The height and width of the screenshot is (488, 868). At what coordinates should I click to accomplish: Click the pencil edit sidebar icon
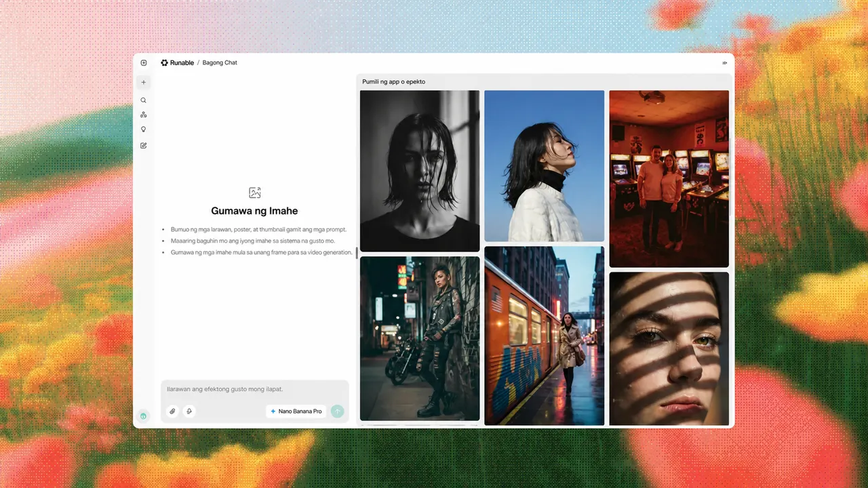click(x=144, y=146)
